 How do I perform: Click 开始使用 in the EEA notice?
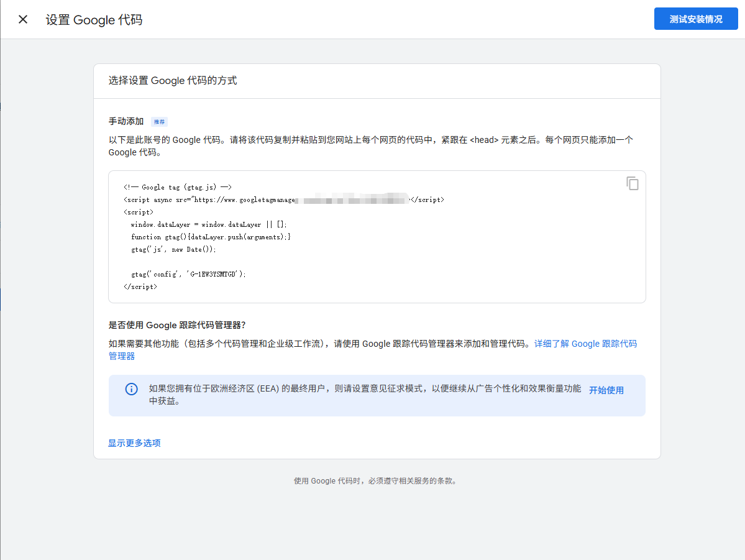click(x=606, y=390)
